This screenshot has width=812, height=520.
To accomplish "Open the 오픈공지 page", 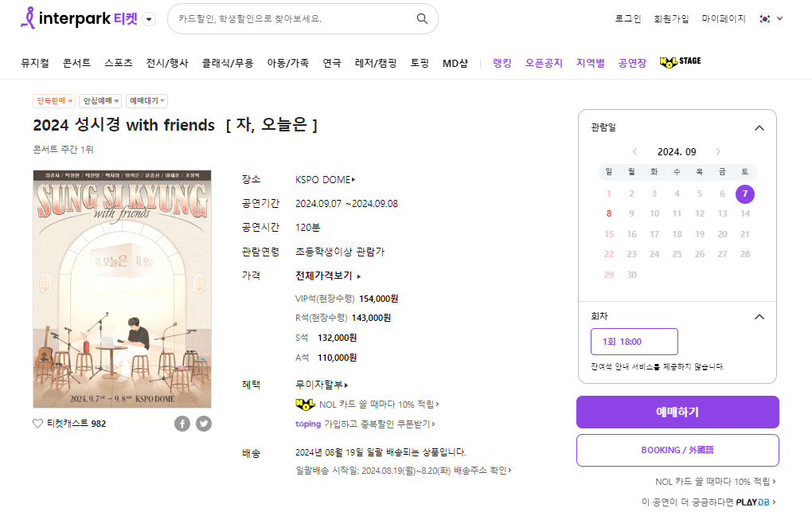I will tap(544, 63).
